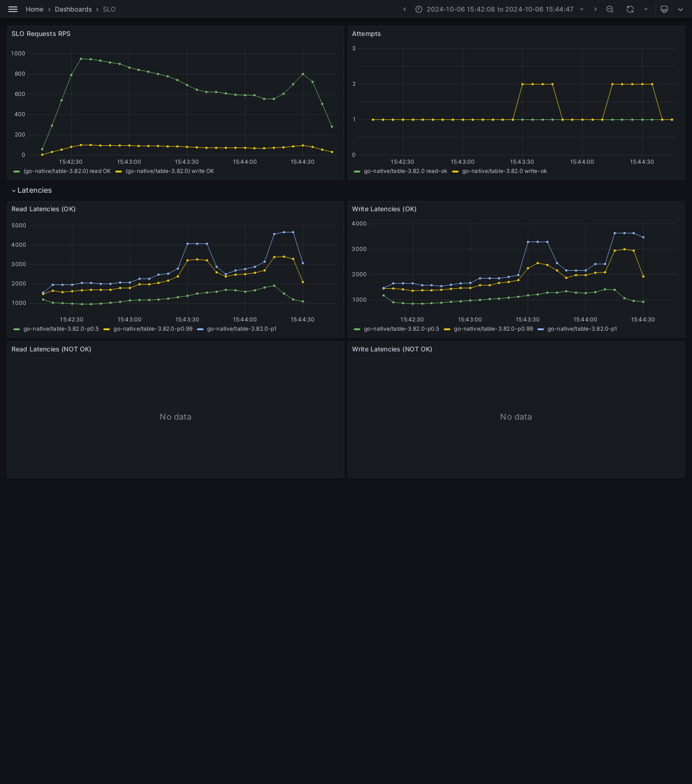Click 'No data' in Write Latencies (NOT OK)
692x784 pixels.
(516, 417)
